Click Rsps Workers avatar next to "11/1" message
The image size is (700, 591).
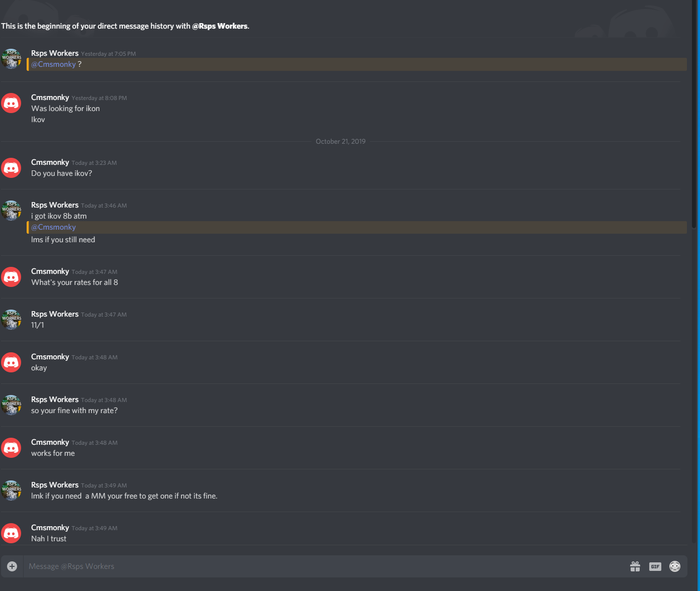(11, 319)
